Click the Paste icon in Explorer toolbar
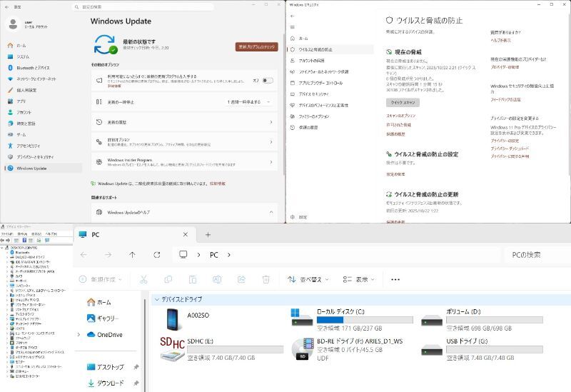The image size is (571, 392). point(193,279)
